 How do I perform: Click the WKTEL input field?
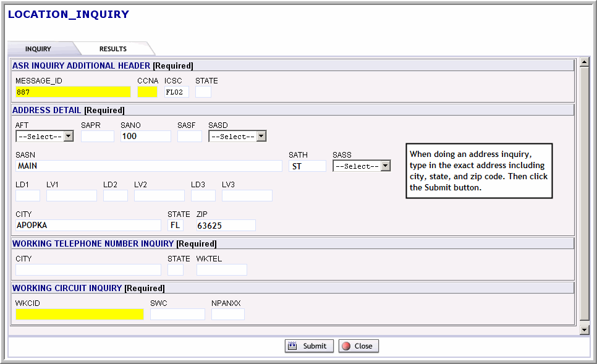click(221, 270)
